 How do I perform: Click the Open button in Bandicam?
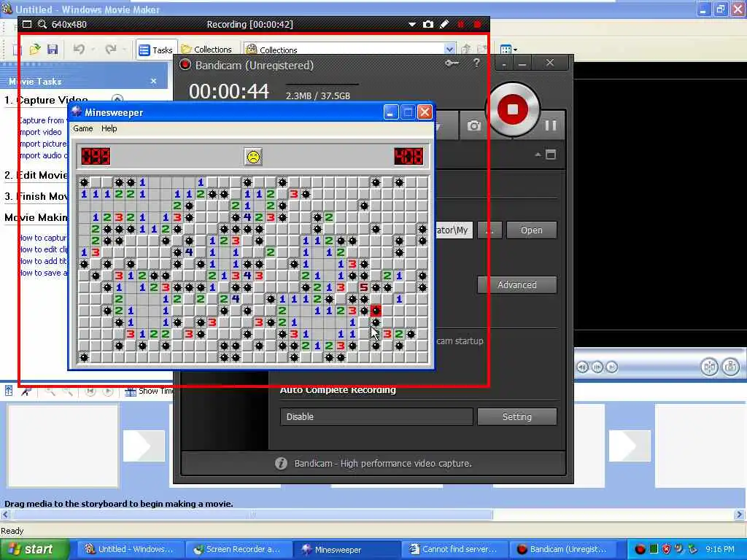[531, 230]
